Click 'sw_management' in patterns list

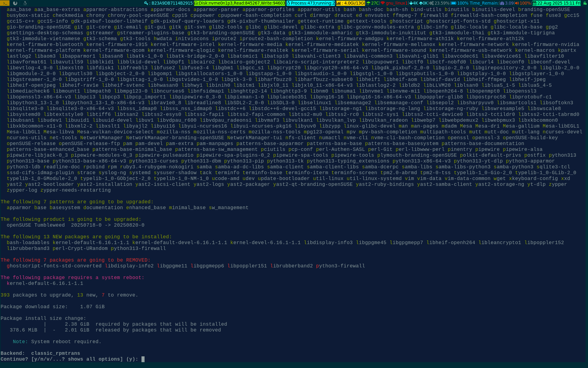click(229, 208)
